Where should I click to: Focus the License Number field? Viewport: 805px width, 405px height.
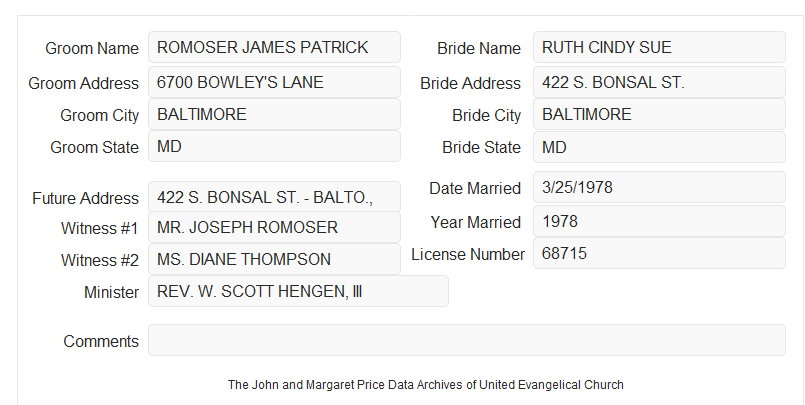[x=659, y=253]
